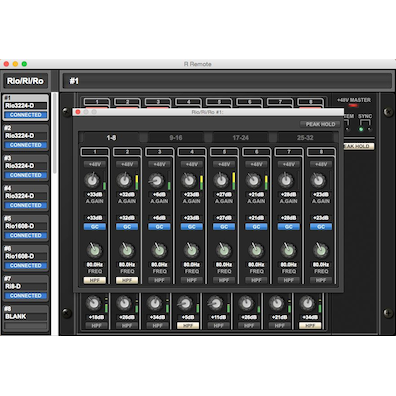Toggle GC gain compensation on channel 3

(159, 227)
